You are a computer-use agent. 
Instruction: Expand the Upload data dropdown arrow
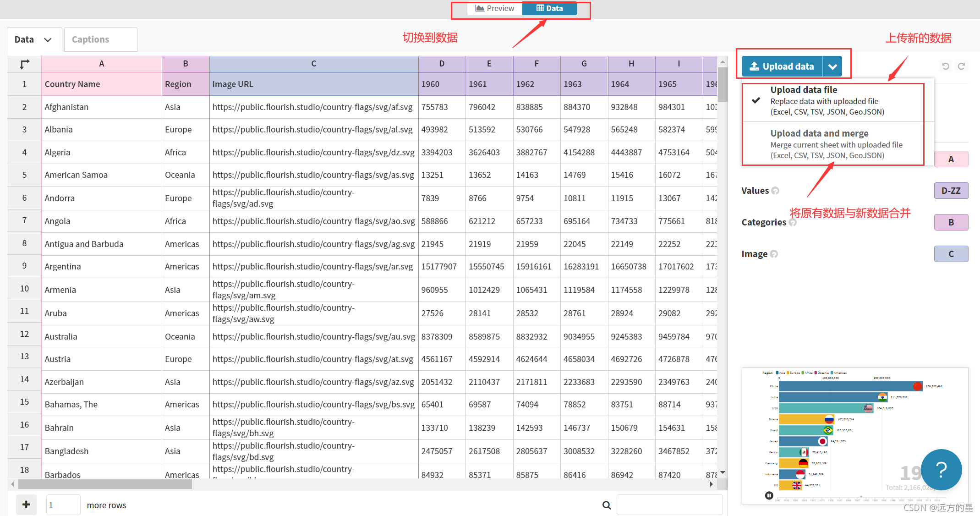(x=832, y=67)
